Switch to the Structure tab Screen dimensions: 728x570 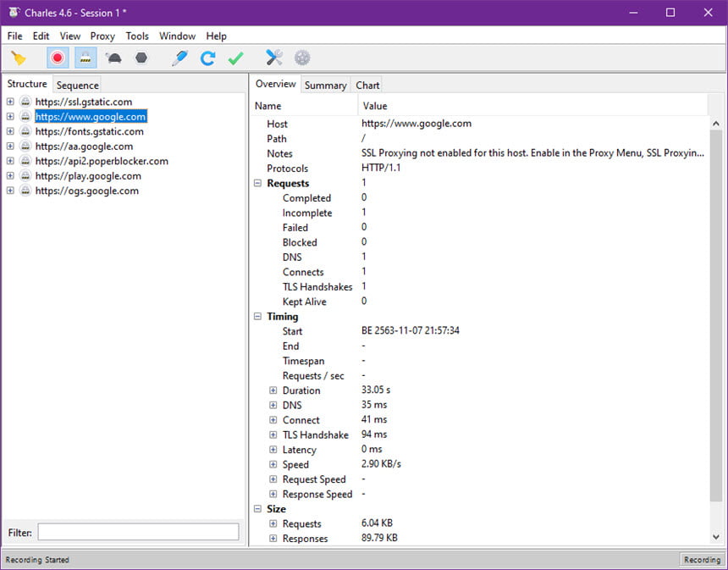point(27,84)
